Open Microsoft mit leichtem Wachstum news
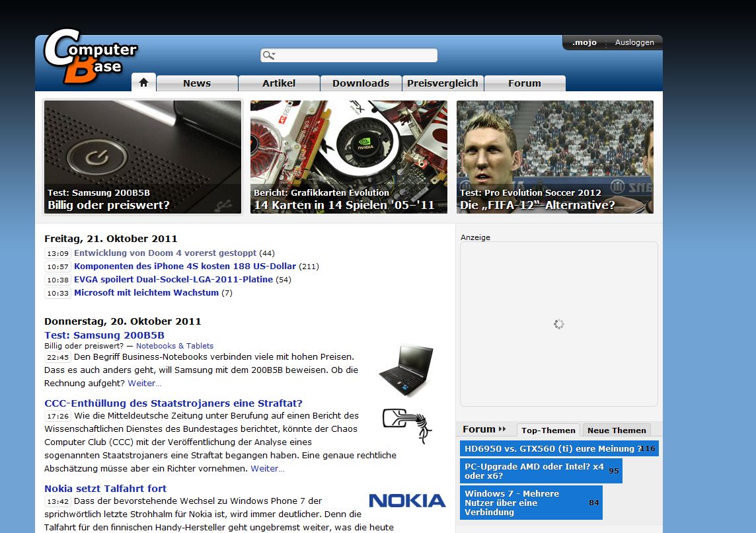The height and width of the screenshot is (533, 756). (146, 293)
